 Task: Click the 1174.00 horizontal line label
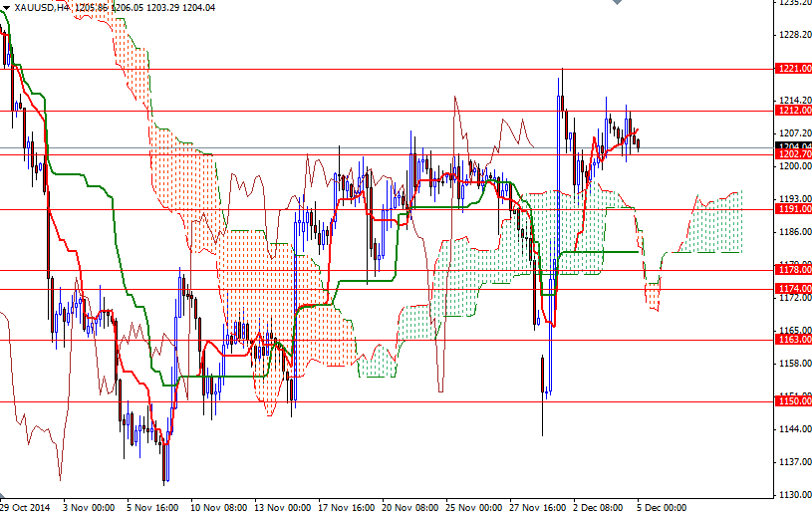coord(792,289)
